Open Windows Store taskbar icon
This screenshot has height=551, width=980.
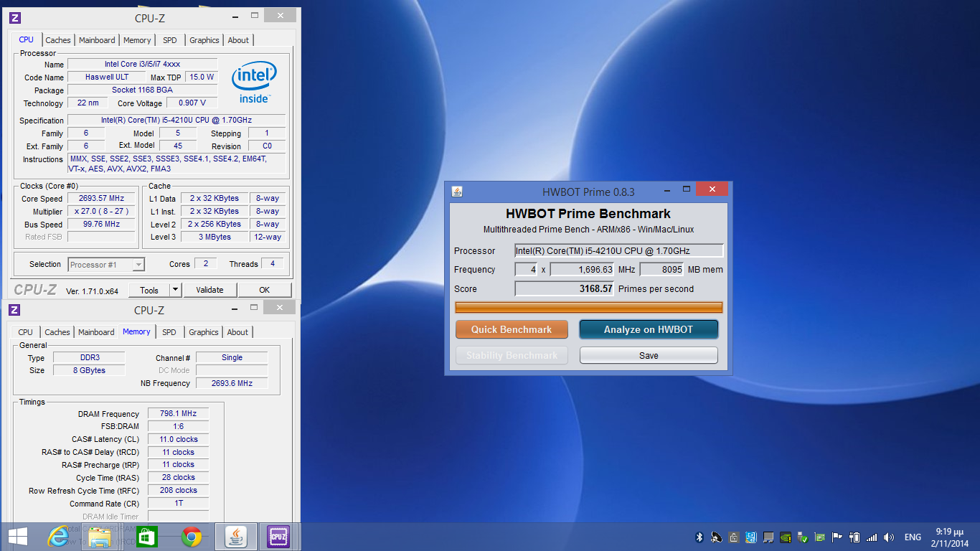(x=146, y=537)
